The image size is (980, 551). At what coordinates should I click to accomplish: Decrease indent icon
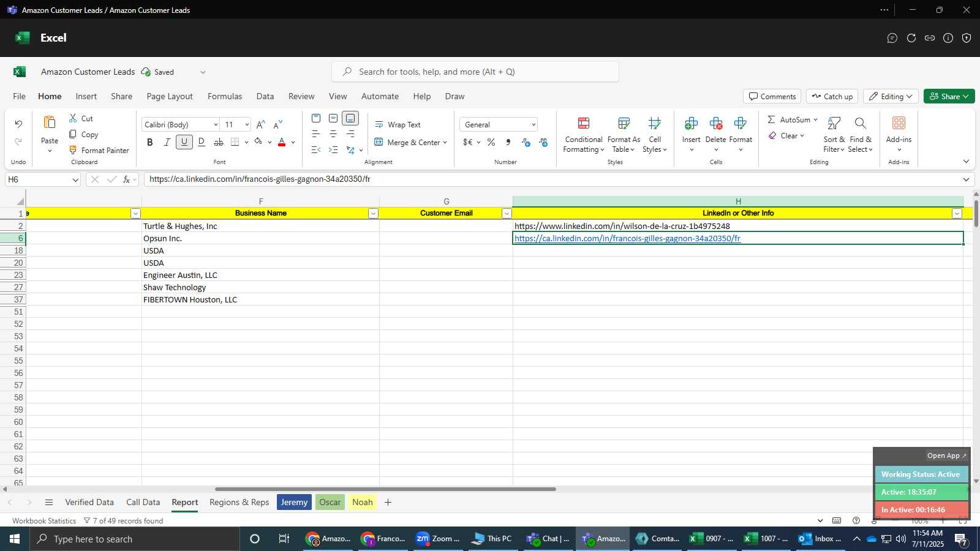[316, 150]
